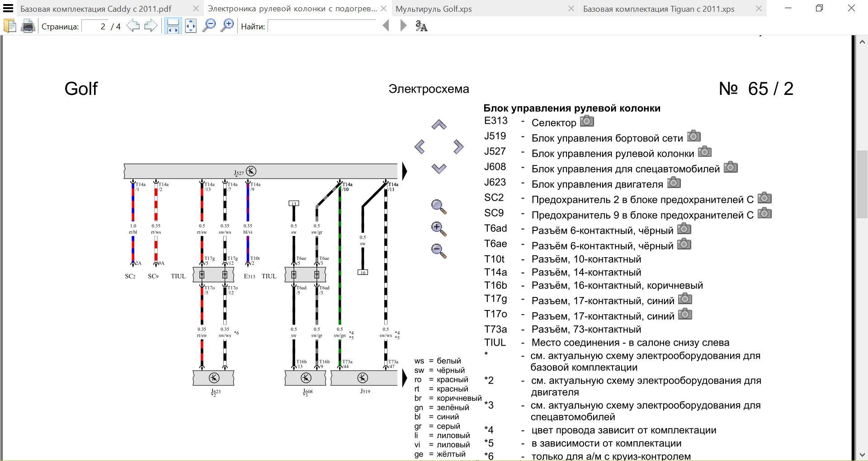The height and width of the screenshot is (461, 868).
Task: Click the 'Golf' page title
Action: click(x=81, y=89)
